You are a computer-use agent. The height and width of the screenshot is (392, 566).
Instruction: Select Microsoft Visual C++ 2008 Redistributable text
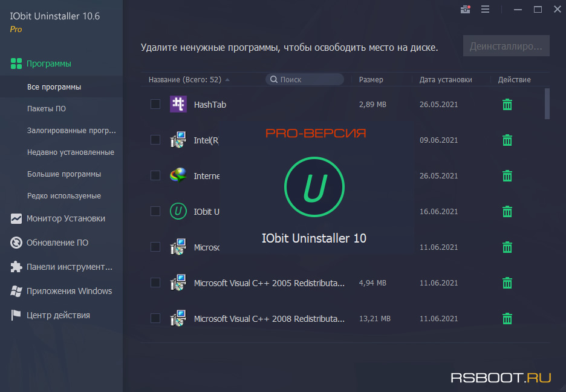click(269, 319)
